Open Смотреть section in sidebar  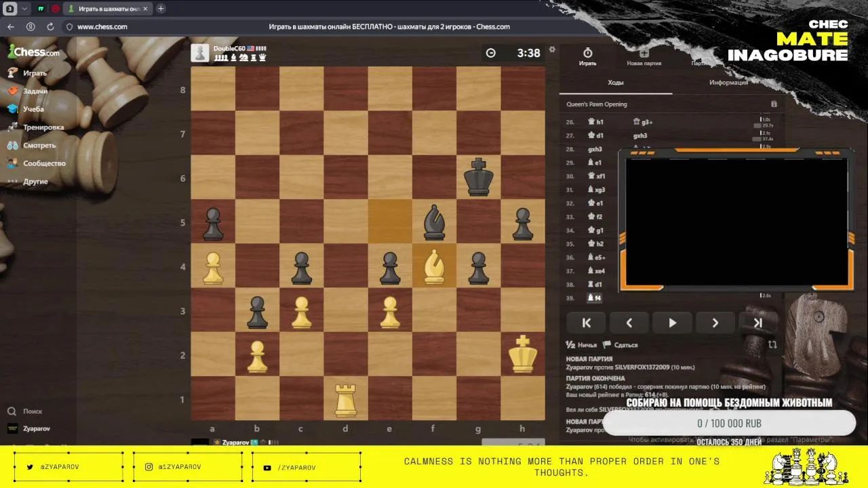[31, 145]
